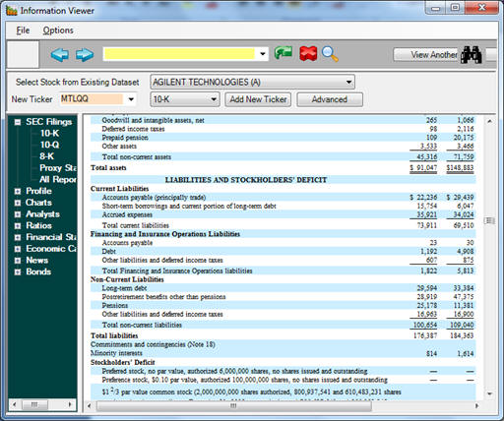
Task: Click the document scroll up arrow
Action: pyautogui.click(x=489, y=121)
